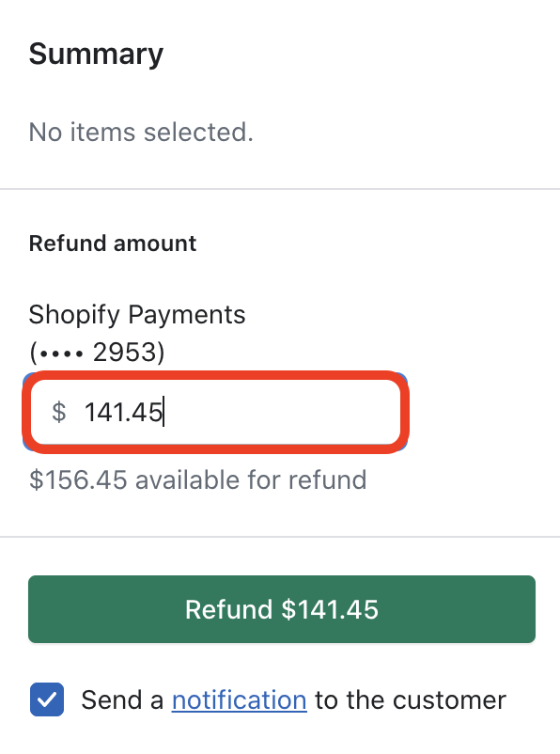Click the dollar sign prefix icon
Screen dimensions: 560x754
(58, 413)
